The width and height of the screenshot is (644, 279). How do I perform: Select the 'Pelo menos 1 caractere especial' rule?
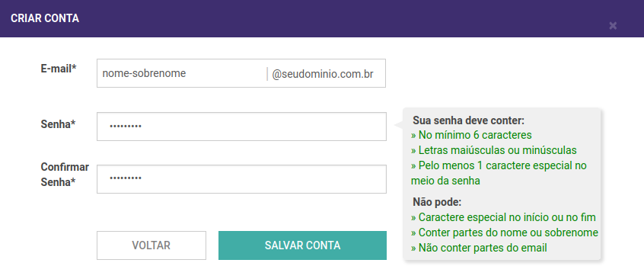click(499, 173)
